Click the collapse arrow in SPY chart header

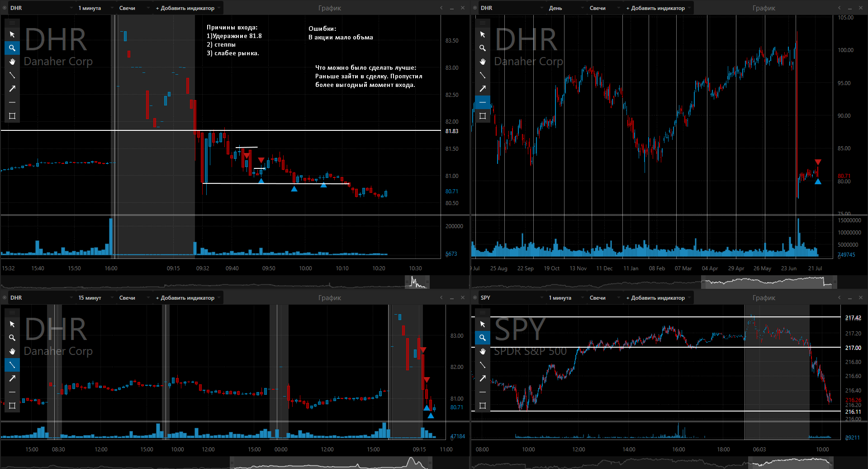840,297
